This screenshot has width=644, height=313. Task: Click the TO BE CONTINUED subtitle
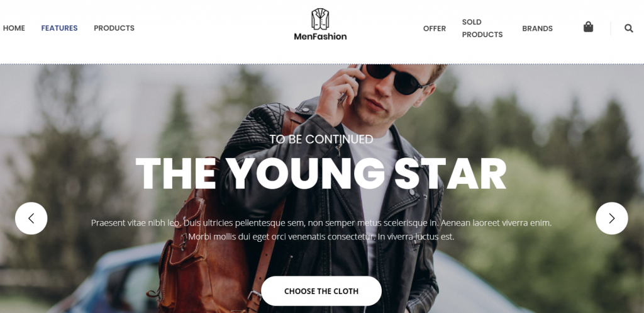coord(321,139)
